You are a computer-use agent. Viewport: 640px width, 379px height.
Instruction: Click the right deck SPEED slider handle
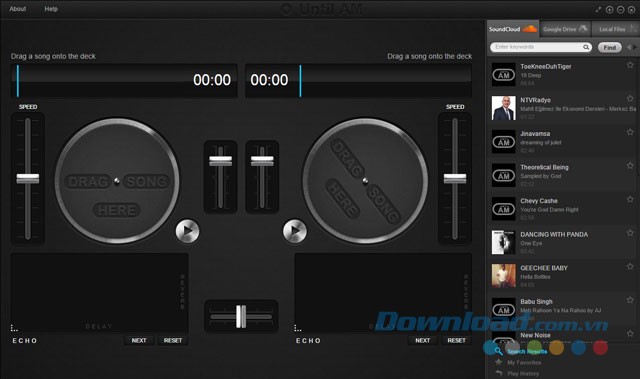(455, 178)
